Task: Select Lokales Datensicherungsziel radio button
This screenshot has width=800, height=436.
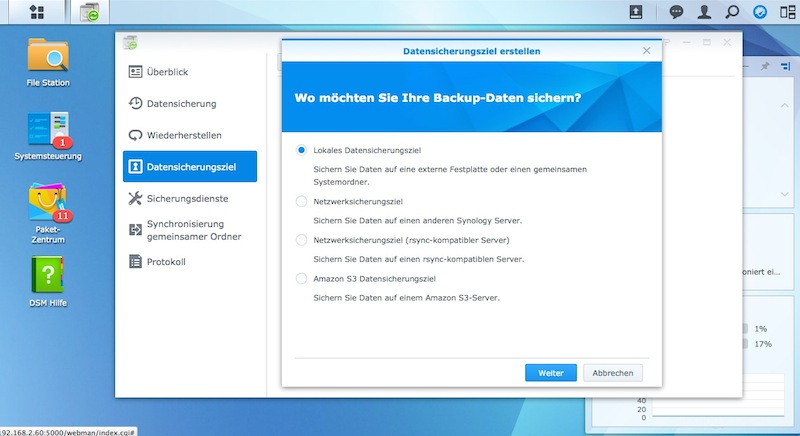Action: coord(301,150)
